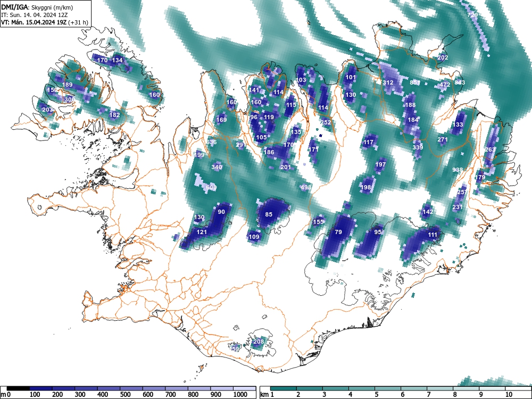532x399 pixels.
Task: Click the visibility value 117
Action: pos(368,142)
